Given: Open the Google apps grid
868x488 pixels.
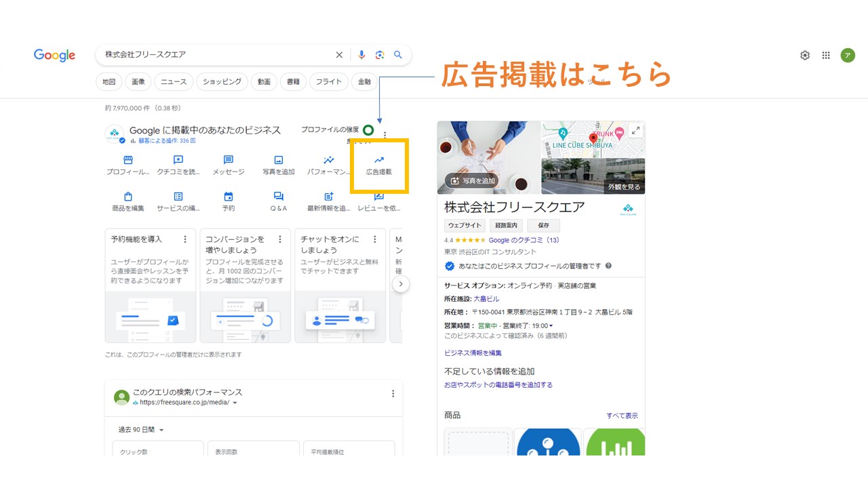Looking at the screenshot, I should pyautogui.click(x=826, y=56).
